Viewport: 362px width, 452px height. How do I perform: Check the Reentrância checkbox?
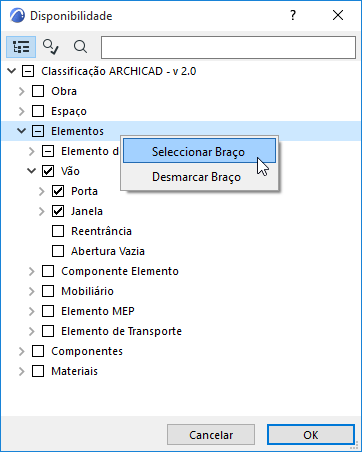pos(58,231)
